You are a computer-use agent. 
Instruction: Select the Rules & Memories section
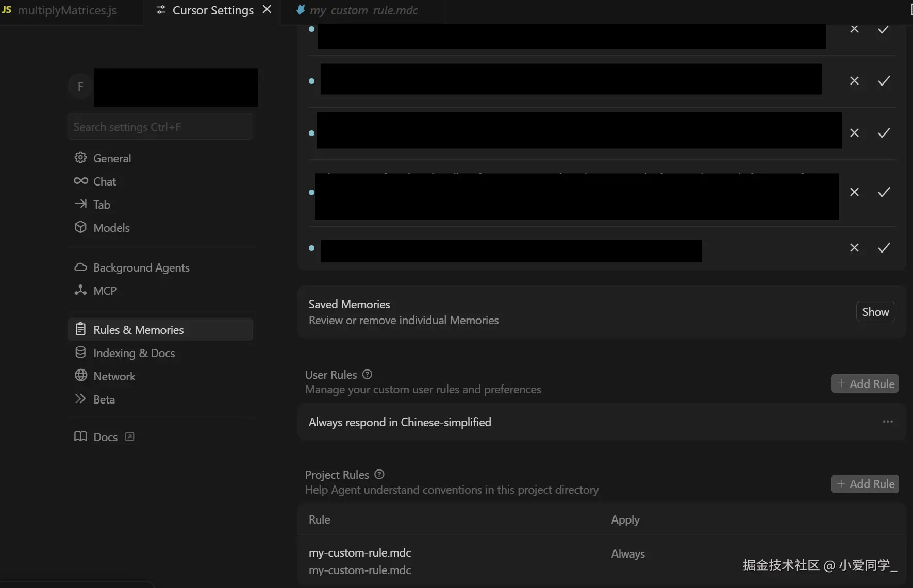(160, 330)
